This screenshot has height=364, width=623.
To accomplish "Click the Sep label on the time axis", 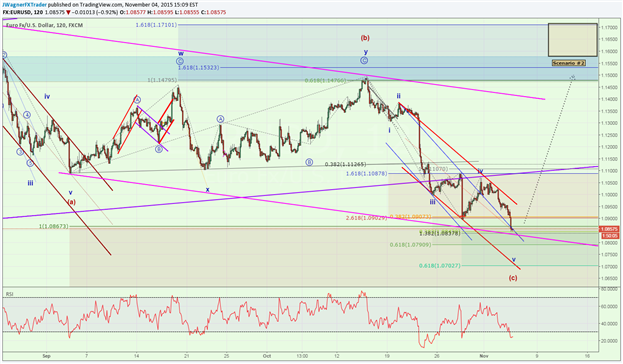I will pyautogui.click(x=46, y=356).
